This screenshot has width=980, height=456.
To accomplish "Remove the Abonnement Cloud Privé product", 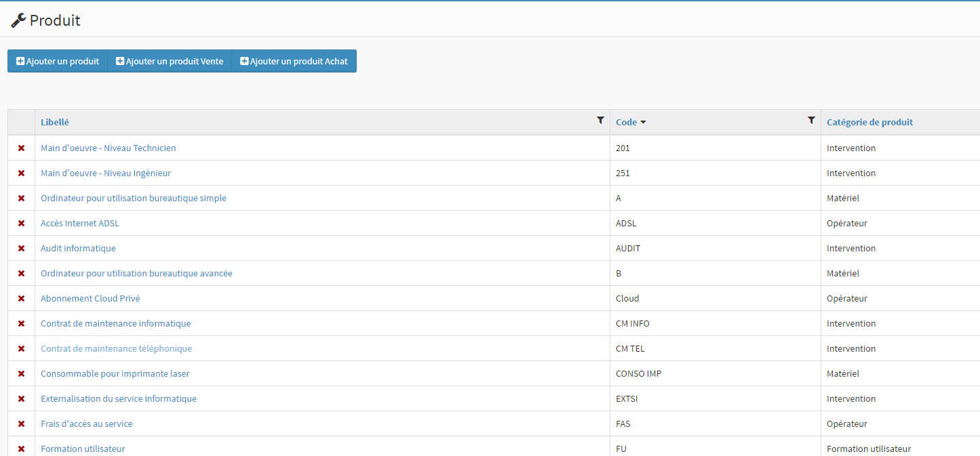I will [x=21, y=298].
